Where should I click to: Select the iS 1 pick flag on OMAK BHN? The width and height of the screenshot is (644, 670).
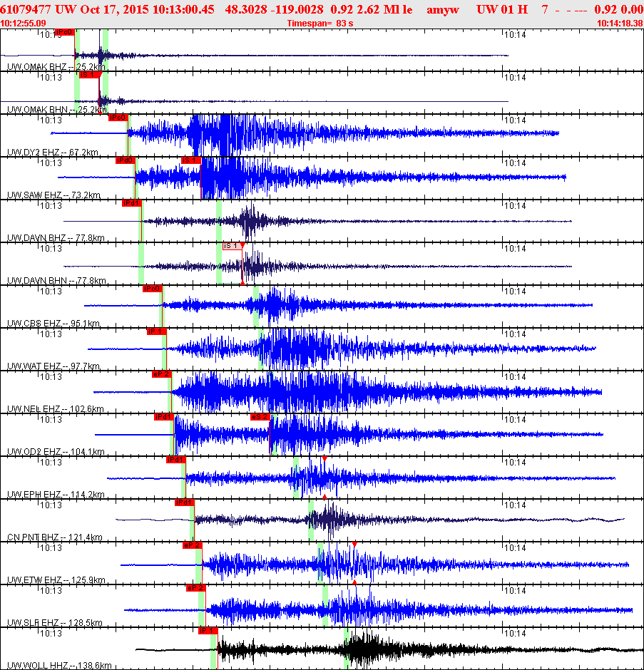click(89, 75)
